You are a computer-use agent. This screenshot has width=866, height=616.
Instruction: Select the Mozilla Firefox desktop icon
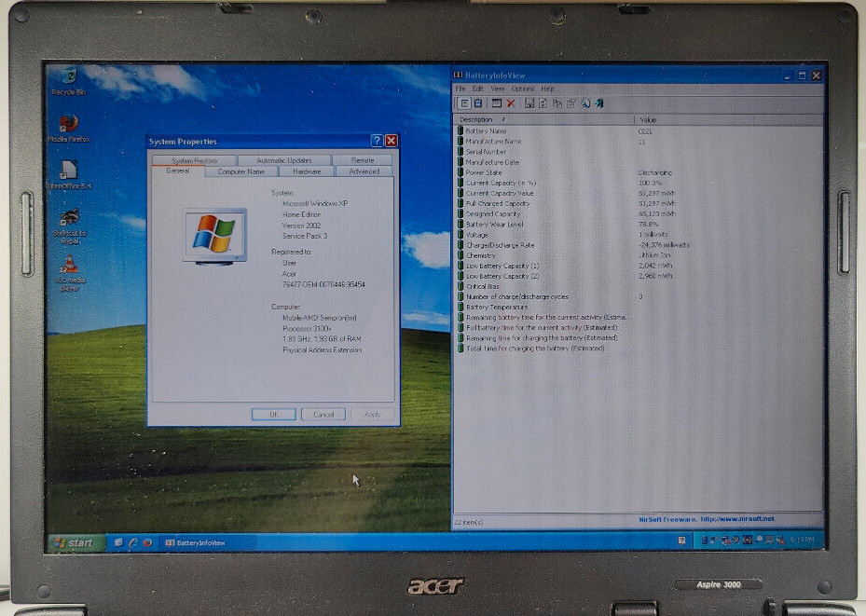pyautogui.click(x=68, y=128)
